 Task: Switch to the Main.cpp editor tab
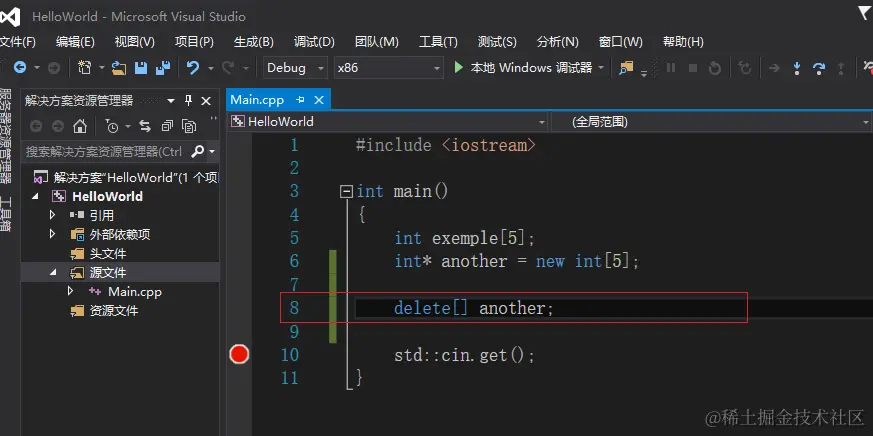(x=257, y=100)
